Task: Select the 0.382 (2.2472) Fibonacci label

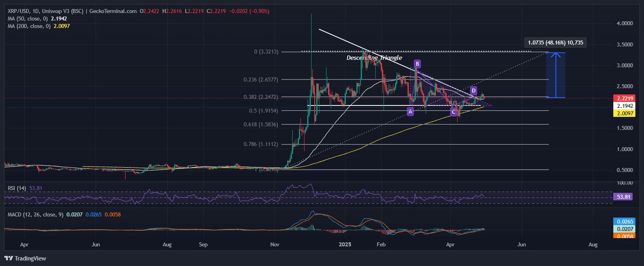Action: 261,97
